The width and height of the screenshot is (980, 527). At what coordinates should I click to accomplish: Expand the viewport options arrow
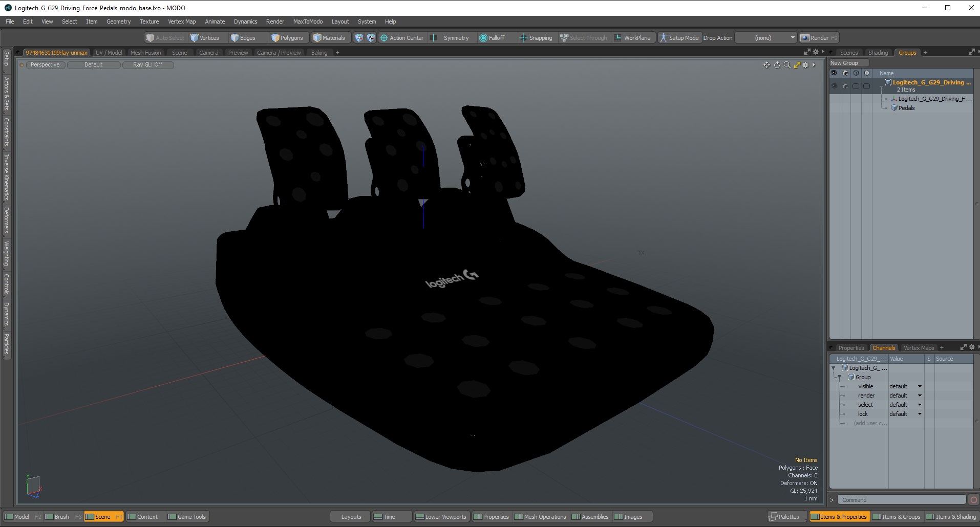coord(814,65)
